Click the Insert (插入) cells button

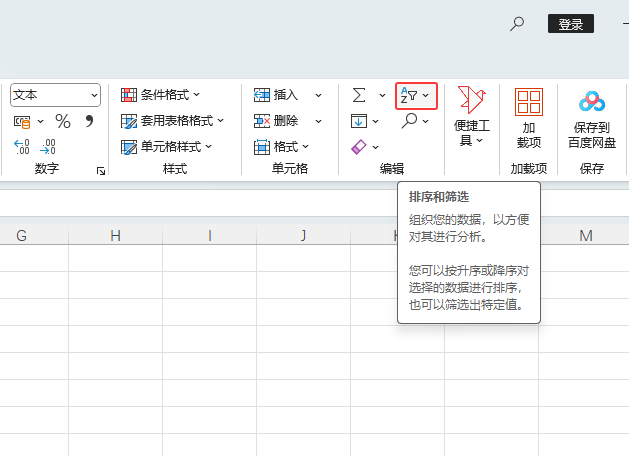click(277, 95)
